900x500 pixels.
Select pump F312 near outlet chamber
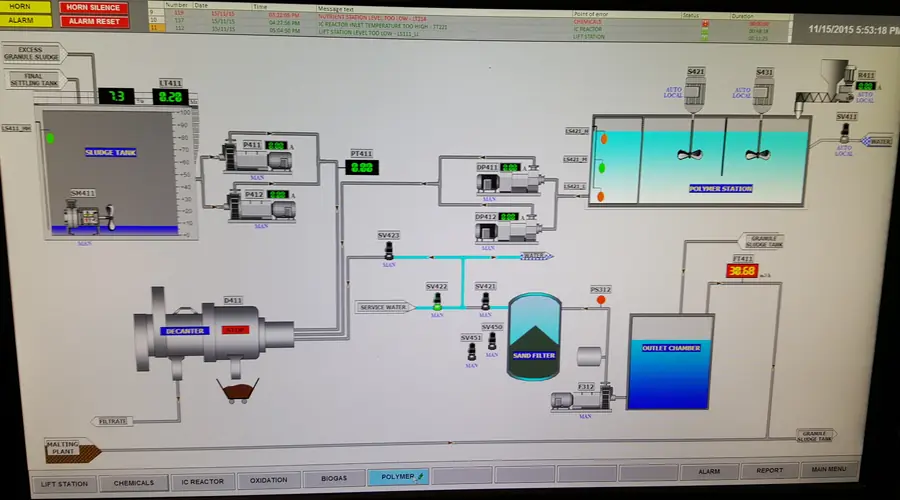[583, 398]
